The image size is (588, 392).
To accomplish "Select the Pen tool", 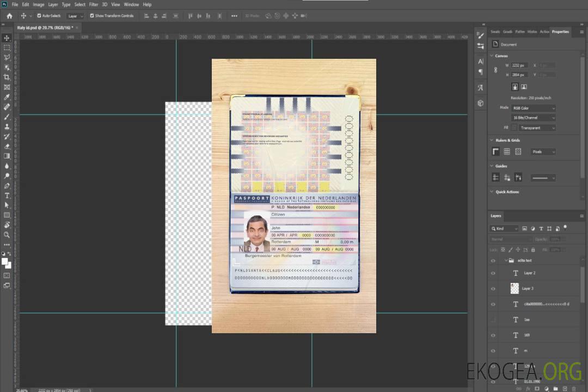I will [7, 185].
